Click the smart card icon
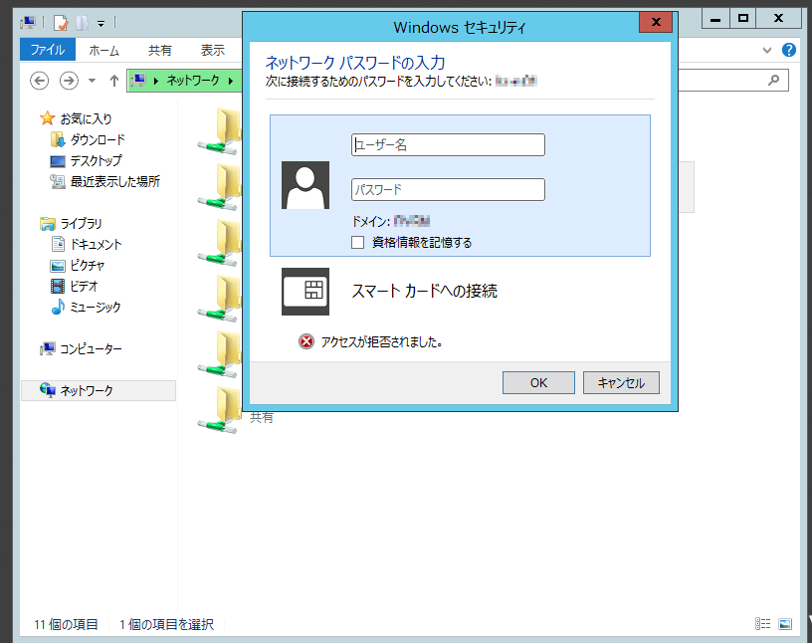This screenshot has width=812, height=644. [x=305, y=292]
